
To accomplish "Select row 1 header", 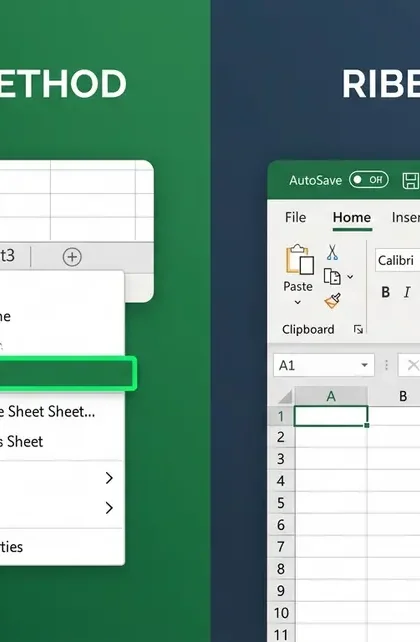I will tap(281, 416).
